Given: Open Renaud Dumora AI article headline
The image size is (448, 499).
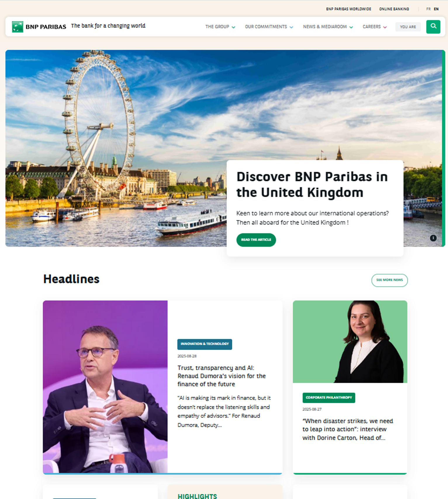Looking at the screenshot, I should 222,376.
